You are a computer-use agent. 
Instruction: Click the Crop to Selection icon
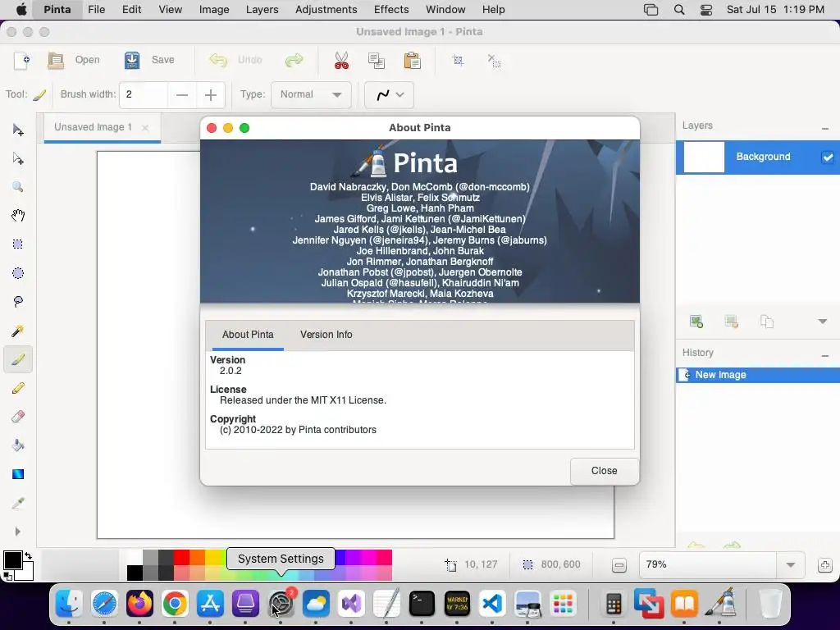(458, 60)
